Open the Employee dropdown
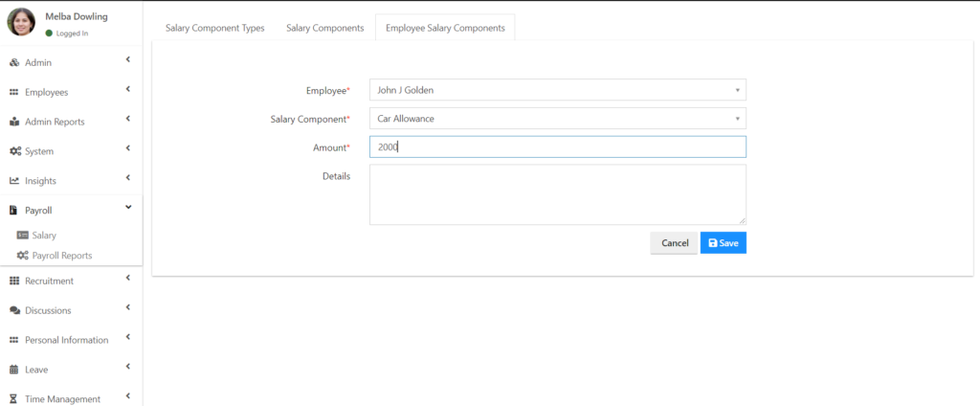The width and height of the screenshot is (980, 406). coord(557,90)
